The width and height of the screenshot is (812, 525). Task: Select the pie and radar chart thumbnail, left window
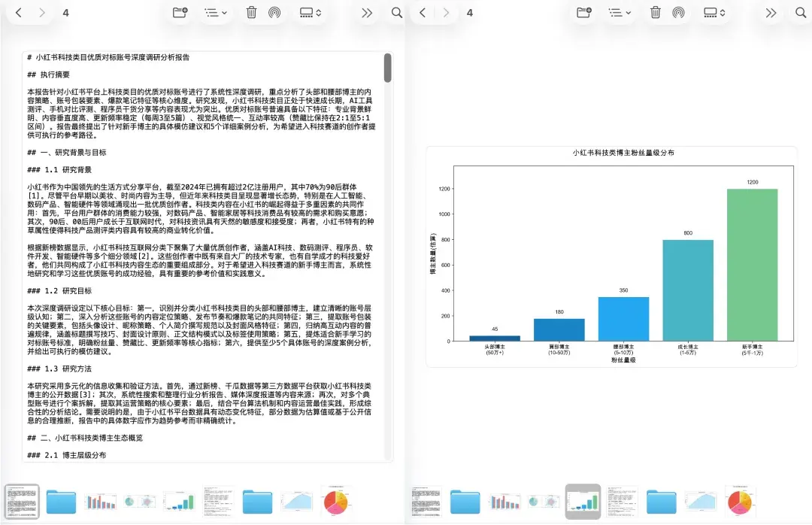141,502
